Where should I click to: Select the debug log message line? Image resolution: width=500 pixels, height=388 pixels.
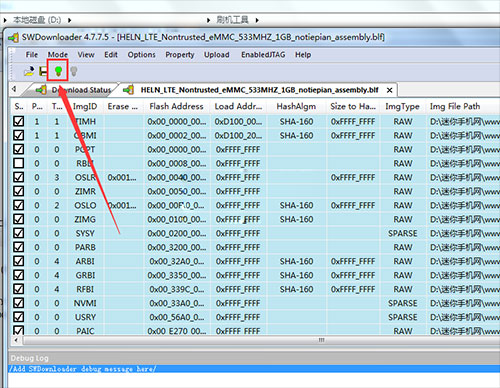[x=254, y=369]
